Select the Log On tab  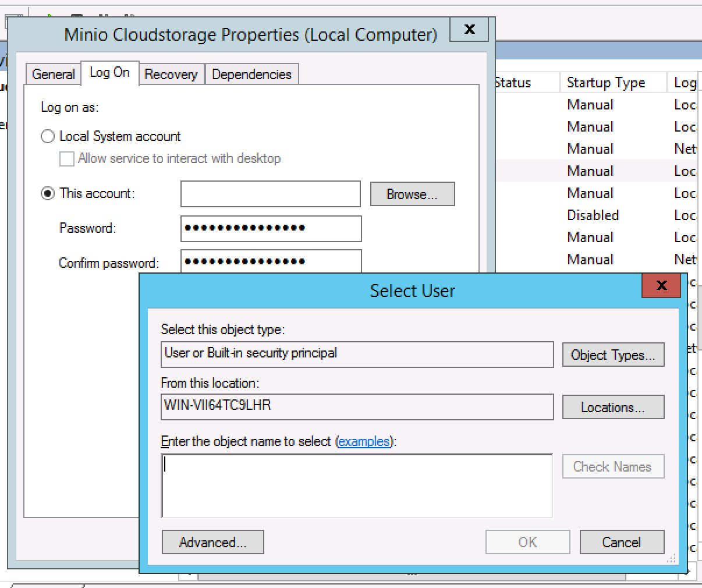point(109,73)
